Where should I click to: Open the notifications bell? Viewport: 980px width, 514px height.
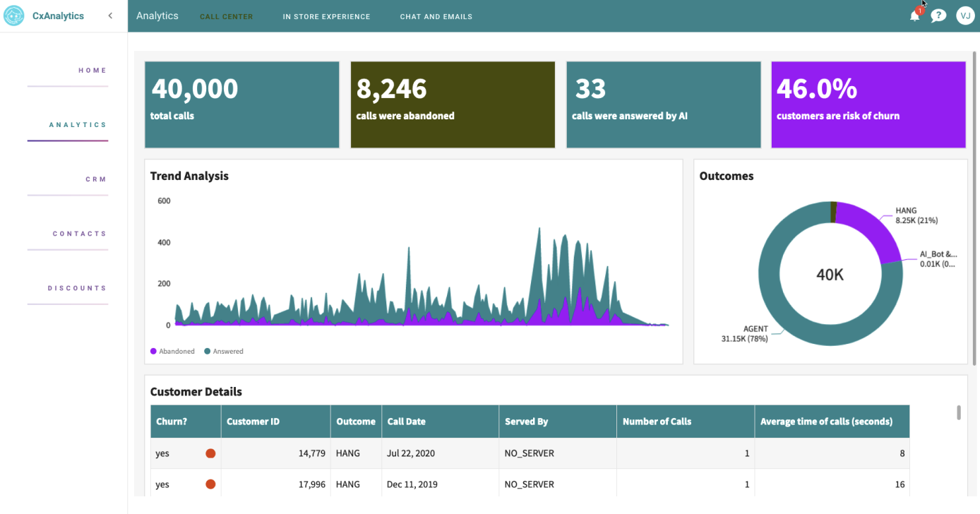pos(914,16)
